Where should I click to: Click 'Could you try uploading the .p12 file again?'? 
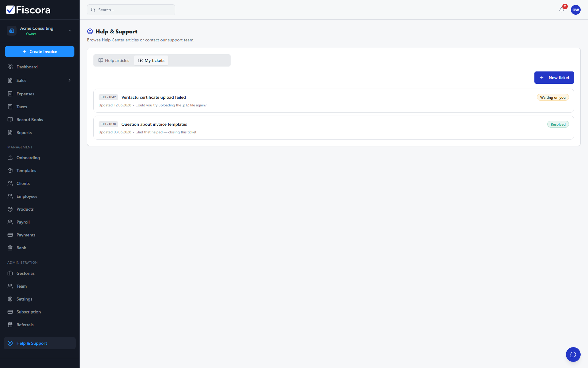[x=171, y=105]
